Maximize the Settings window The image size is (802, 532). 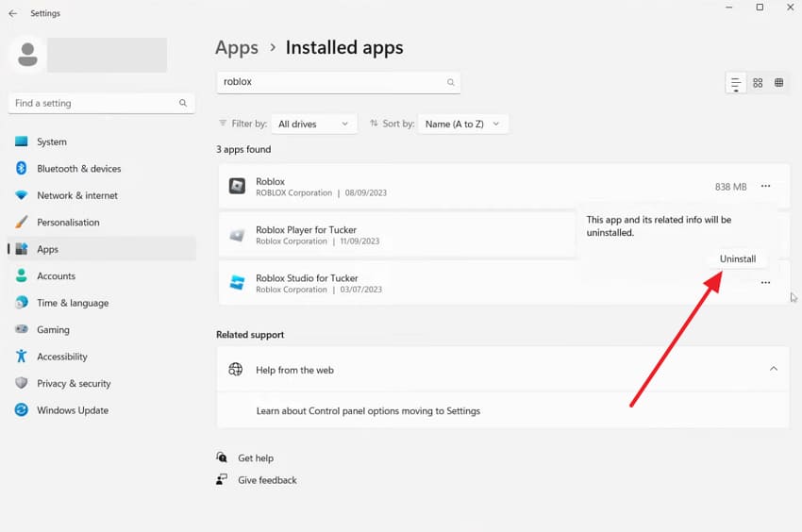760,8
